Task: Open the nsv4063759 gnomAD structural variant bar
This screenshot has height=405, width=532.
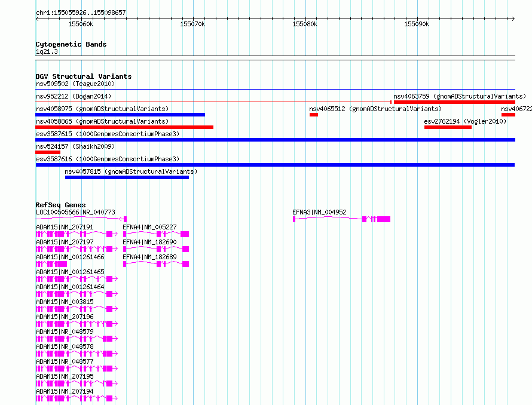Action: pos(454,102)
